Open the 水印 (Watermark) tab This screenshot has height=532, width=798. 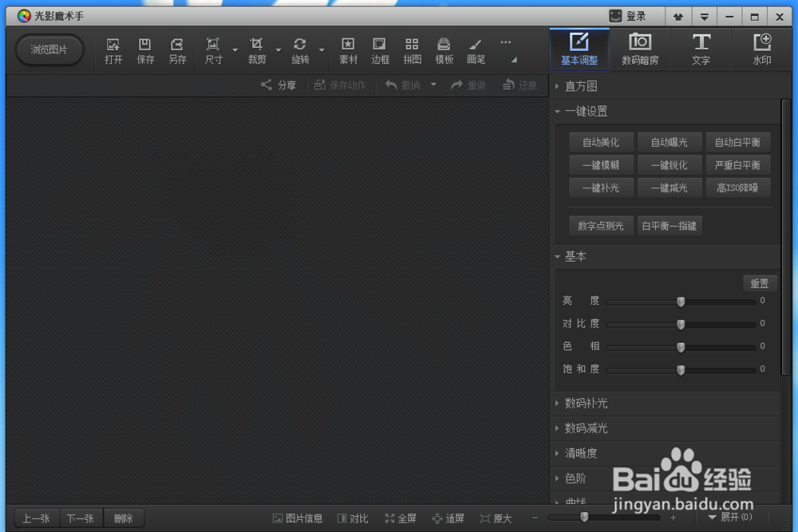[x=762, y=49]
